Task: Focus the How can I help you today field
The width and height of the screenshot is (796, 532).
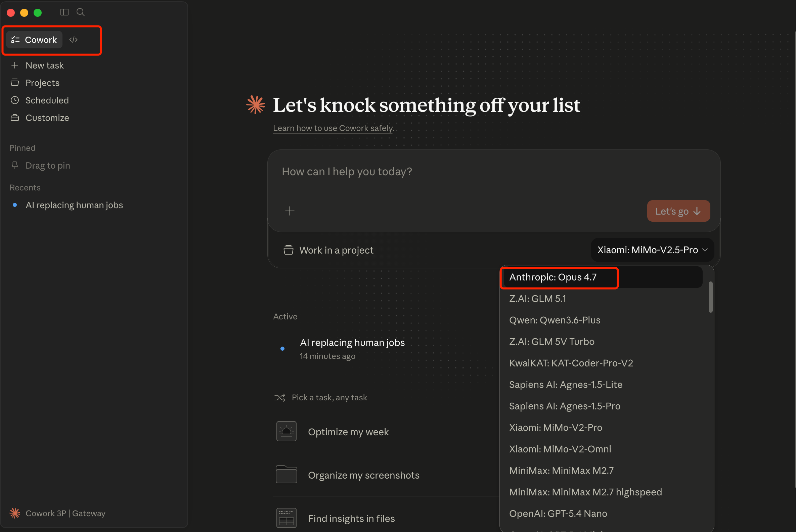Action: [494, 172]
